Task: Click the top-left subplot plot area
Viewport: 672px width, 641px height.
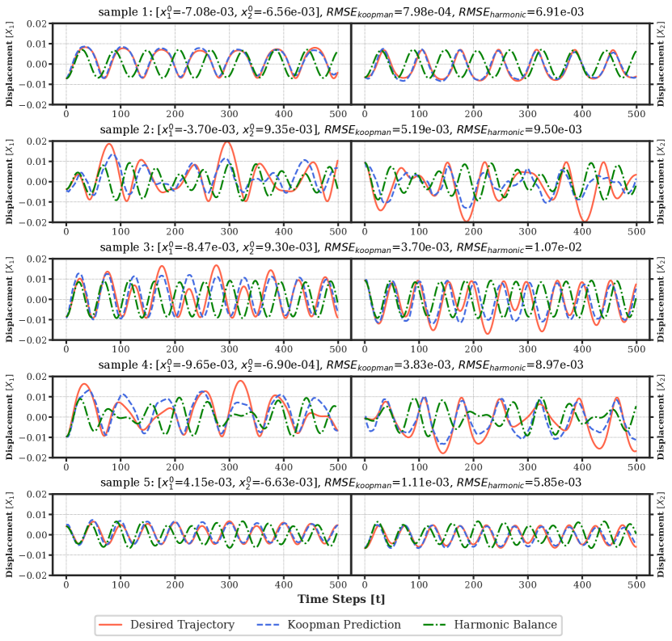Action: 201,64
